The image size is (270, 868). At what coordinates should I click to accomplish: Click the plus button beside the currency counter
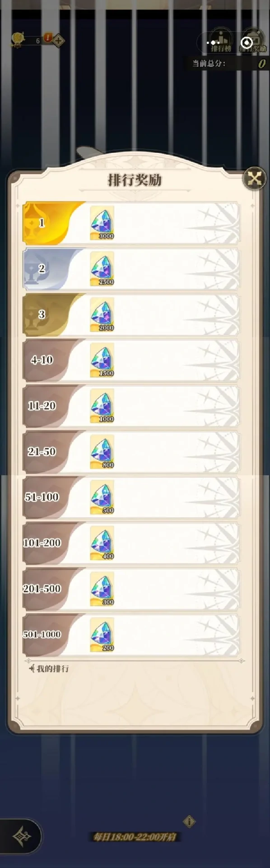click(59, 41)
